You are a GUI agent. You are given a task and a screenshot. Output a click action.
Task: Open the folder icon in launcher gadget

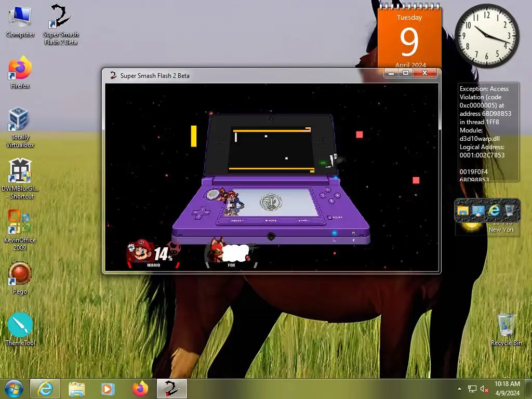pyautogui.click(x=463, y=211)
